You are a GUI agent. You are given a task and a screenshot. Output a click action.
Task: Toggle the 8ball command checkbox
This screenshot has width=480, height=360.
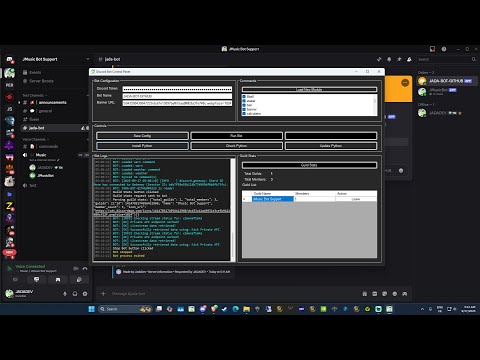coord(244,97)
